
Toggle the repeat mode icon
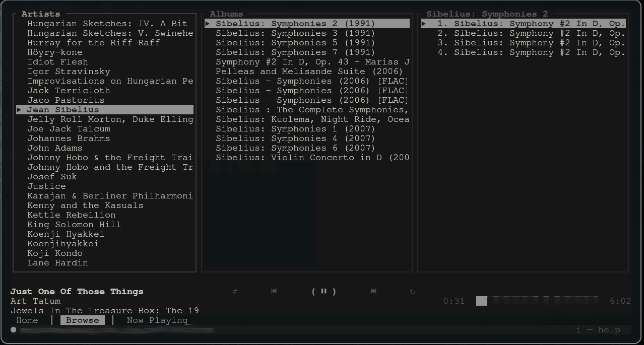412,291
